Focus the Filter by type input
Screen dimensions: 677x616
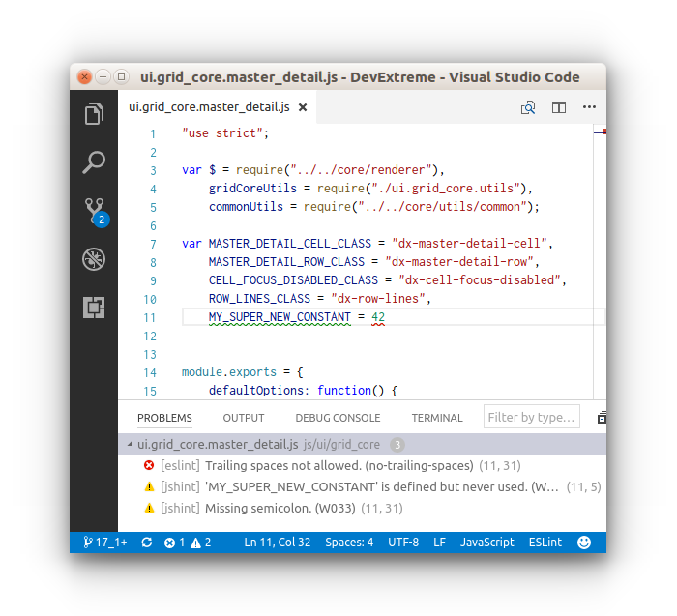point(531,418)
